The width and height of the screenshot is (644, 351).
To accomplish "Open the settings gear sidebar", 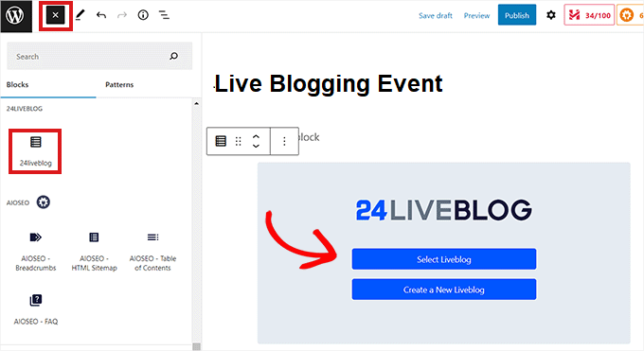I will [551, 15].
